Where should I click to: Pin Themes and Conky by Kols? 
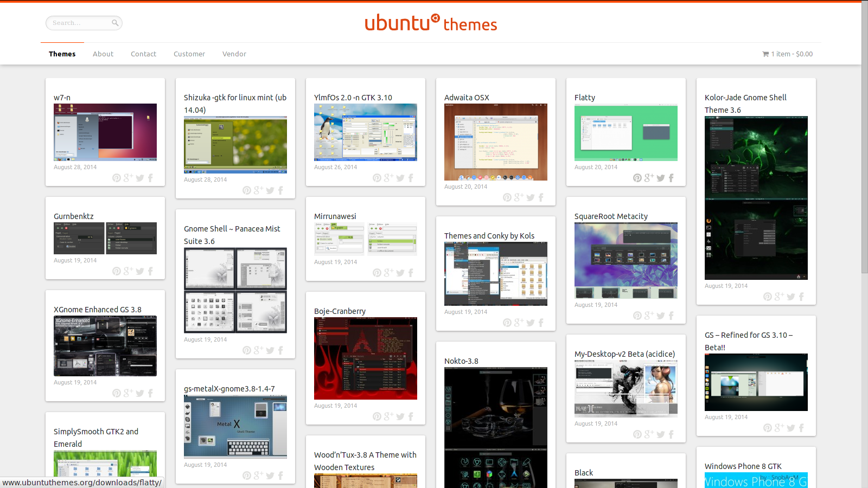(x=507, y=323)
